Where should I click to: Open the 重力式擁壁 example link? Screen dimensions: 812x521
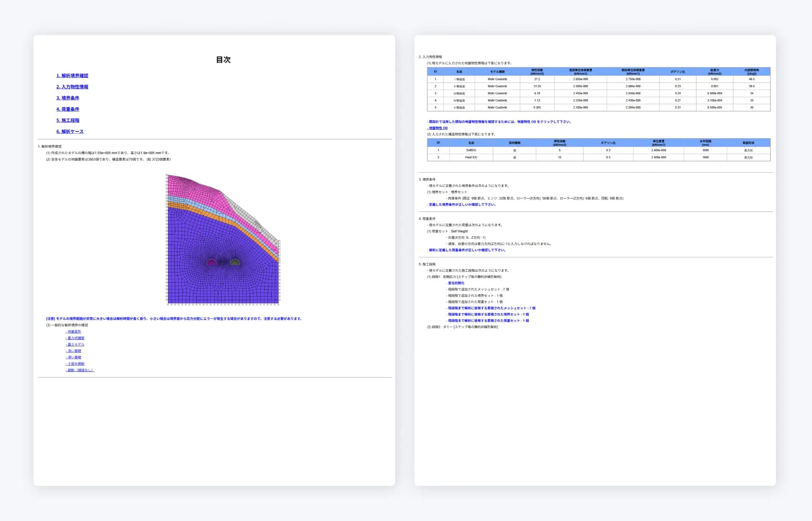pos(75,338)
